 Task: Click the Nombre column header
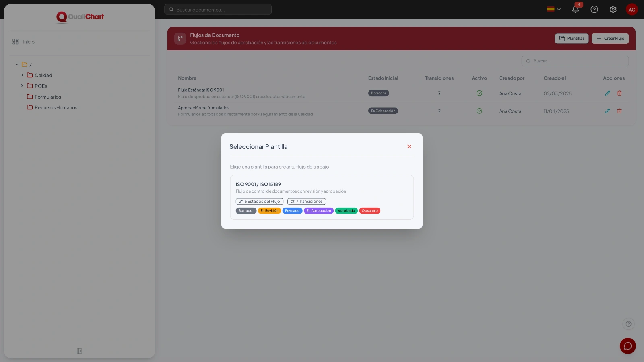pos(187,78)
